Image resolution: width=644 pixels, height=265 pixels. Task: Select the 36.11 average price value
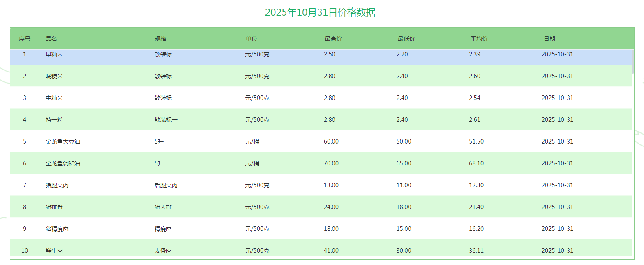tap(476, 251)
